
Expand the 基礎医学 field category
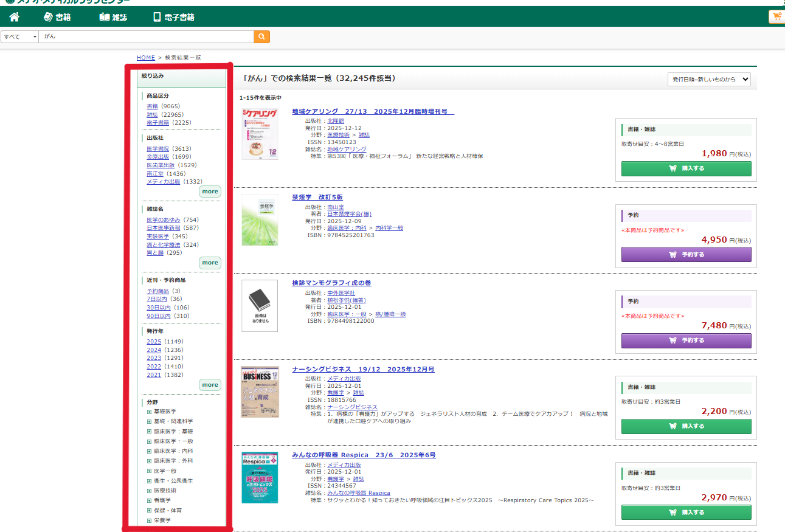click(x=150, y=412)
